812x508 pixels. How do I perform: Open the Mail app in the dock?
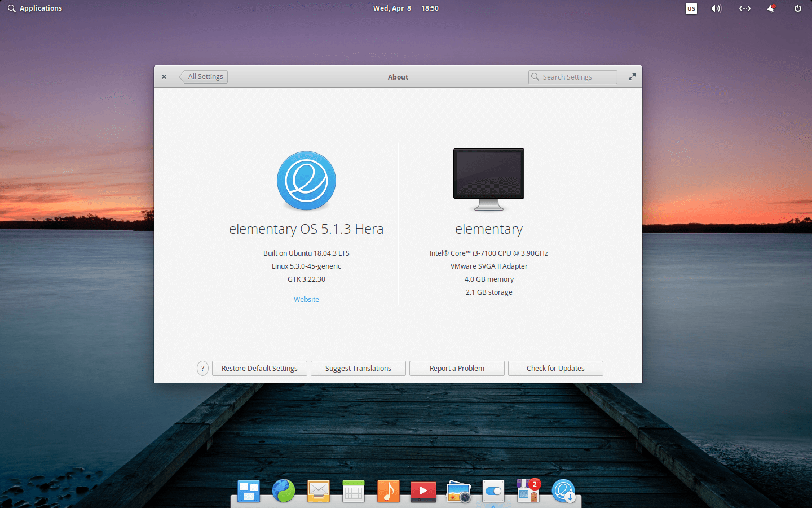[x=319, y=491]
